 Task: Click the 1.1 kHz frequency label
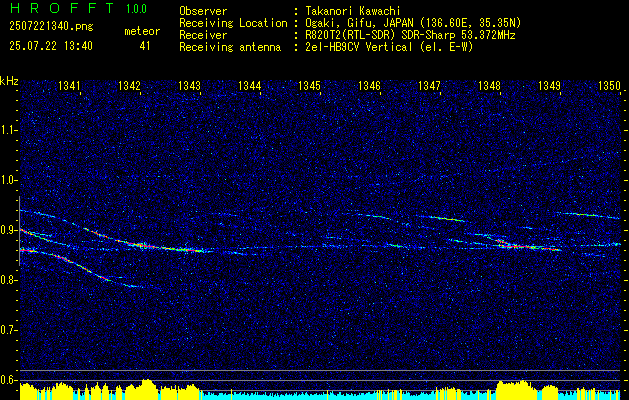[x=7, y=130]
